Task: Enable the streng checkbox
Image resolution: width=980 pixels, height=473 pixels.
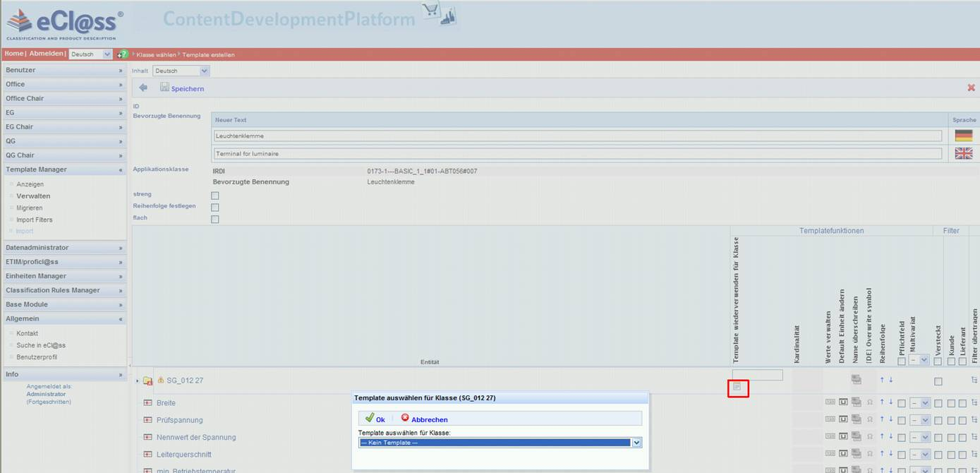Action: coord(215,196)
